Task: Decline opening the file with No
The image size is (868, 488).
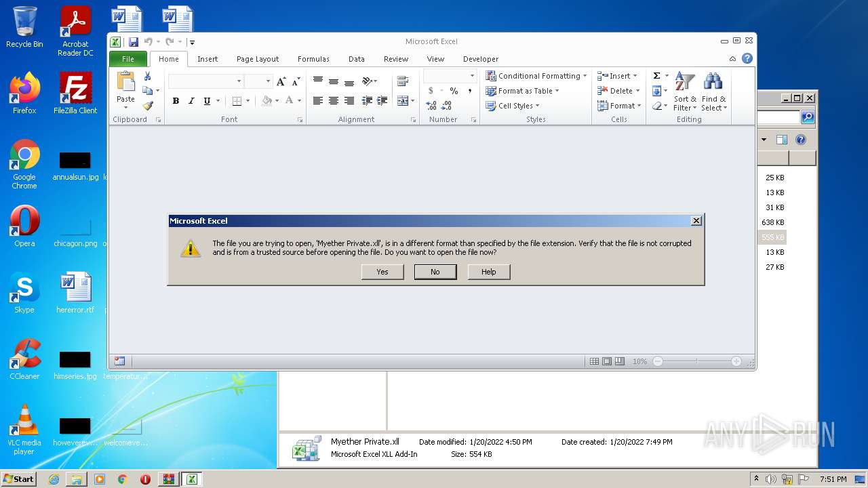Action: pyautogui.click(x=435, y=272)
